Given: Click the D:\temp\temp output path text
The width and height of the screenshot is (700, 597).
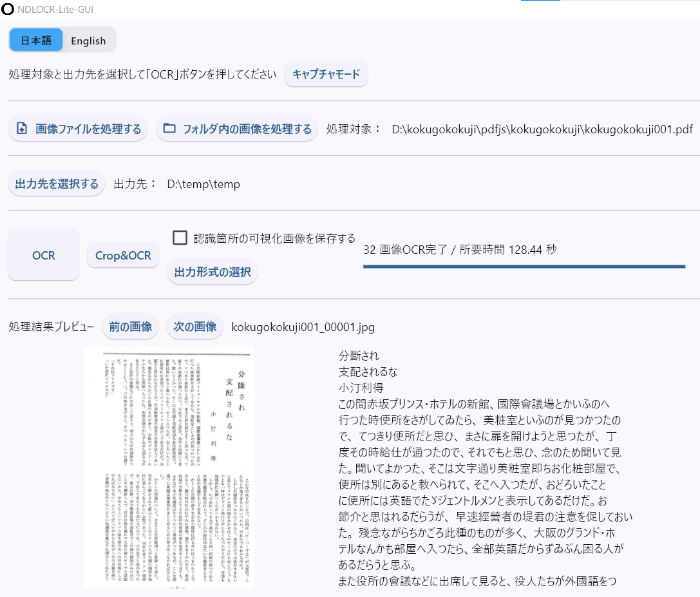Looking at the screenshot, I should (x=203, y=184).
